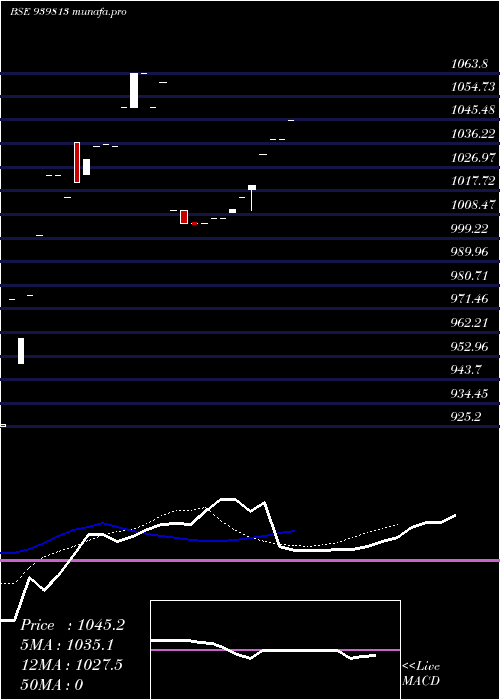
Task: Click the 925.2 price level label
Action: tap(466, 417)
